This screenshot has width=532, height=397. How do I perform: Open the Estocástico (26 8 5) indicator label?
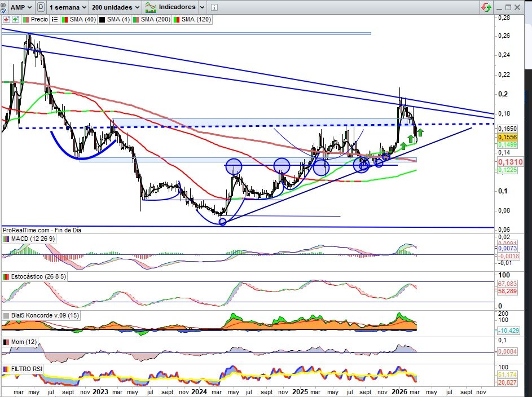(34, 276)
